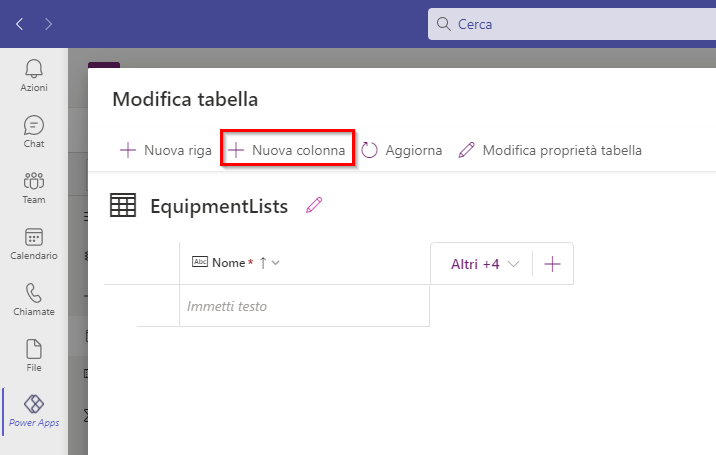Open the Calendario icon

tap(34, 237)
